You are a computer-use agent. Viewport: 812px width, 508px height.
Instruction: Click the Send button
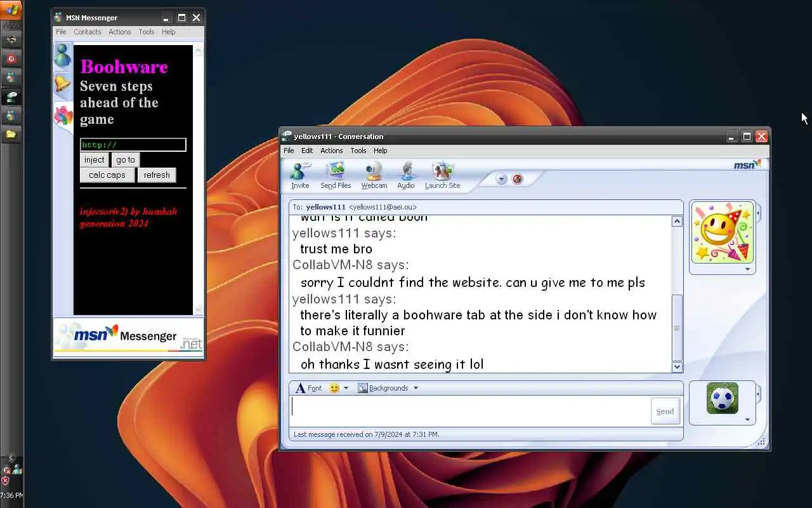click(665, 411)
